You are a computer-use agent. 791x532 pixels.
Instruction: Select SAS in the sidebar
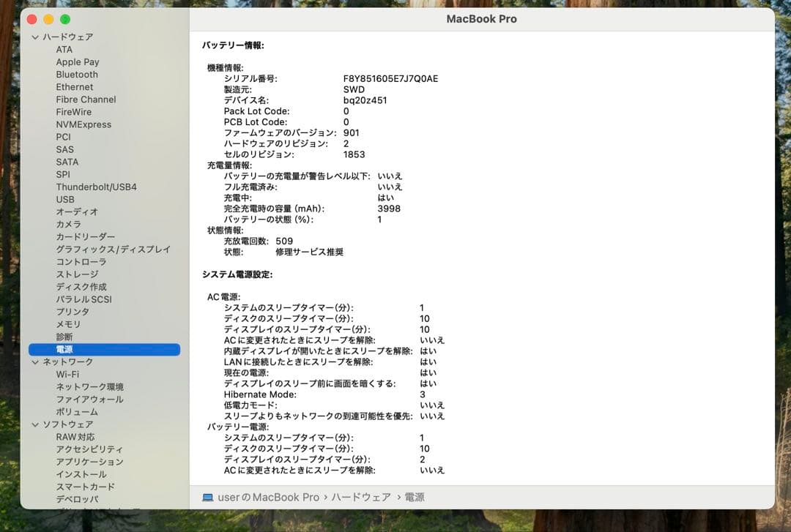click(x=64, y=150)
